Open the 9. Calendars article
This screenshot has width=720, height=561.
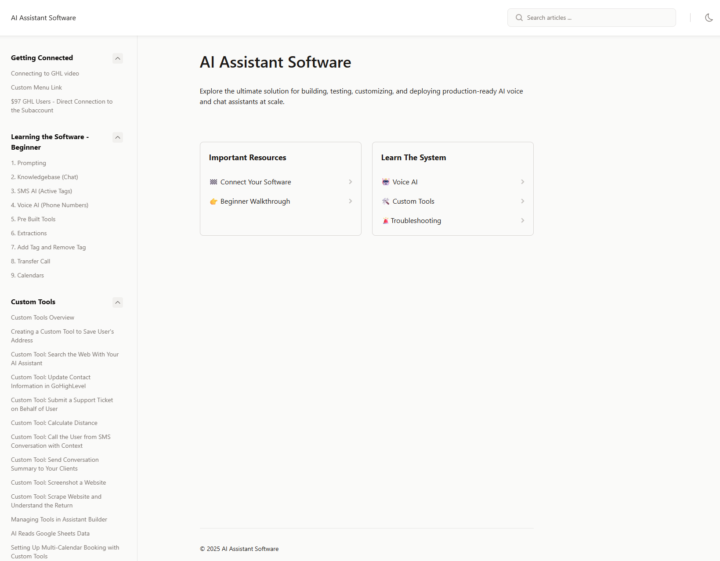point(28,275)
